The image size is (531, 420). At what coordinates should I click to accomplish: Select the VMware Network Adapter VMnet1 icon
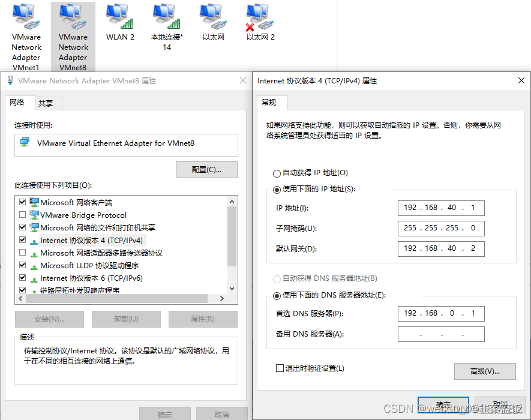26,16
